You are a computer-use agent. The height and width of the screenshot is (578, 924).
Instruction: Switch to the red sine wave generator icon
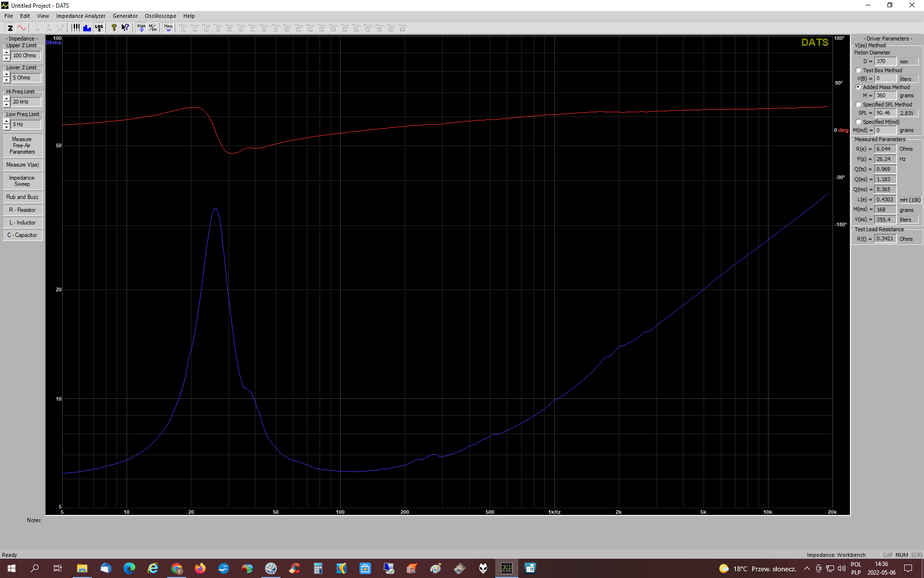22,28
